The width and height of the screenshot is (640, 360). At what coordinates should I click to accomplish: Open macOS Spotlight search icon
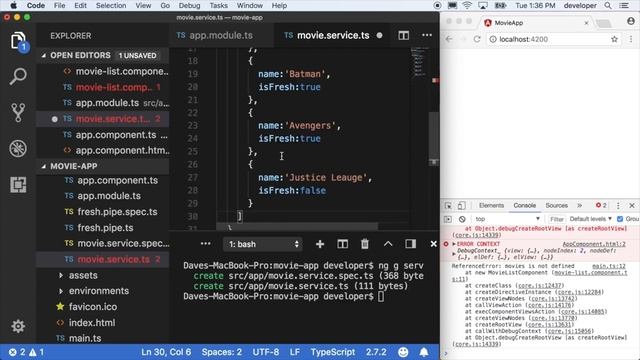(x=608, y=6)
